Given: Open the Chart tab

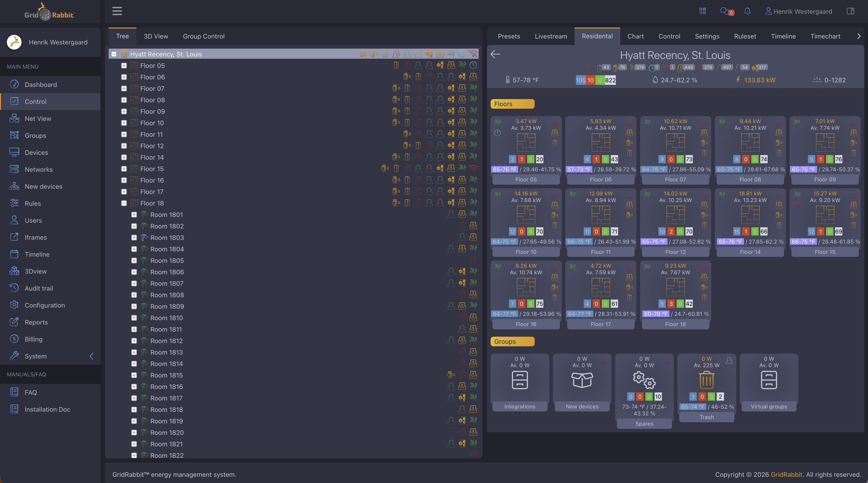Looking at the screenshot, I should click(x=636, y=36).
